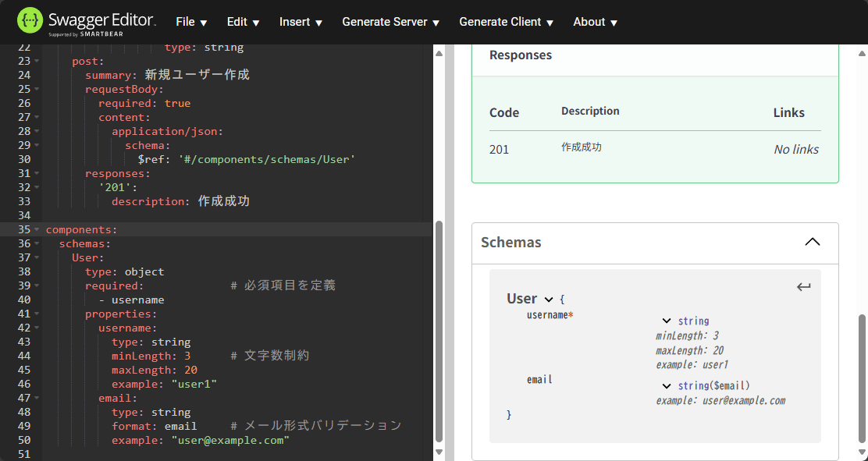868x461 pixels.
Task: Open the Insert menu
Action: click(301, 21)
